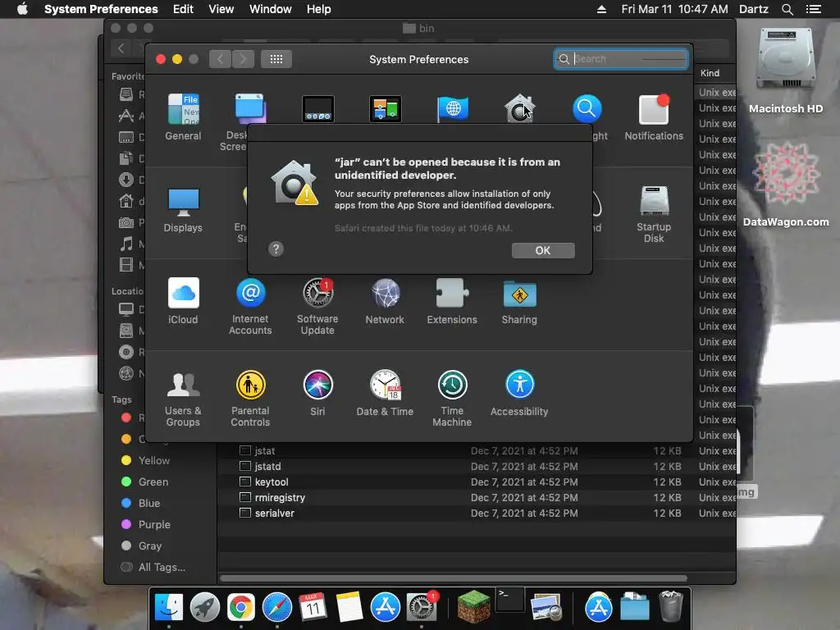Open Date & Time preferences
The image size is (840, 630).
pyautogui.click(x=385, y=393)
